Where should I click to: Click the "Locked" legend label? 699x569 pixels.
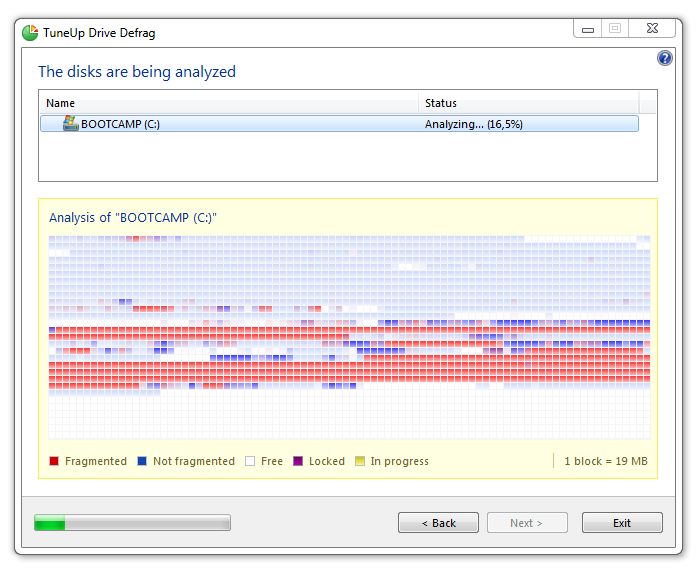(x=327, y=461)
